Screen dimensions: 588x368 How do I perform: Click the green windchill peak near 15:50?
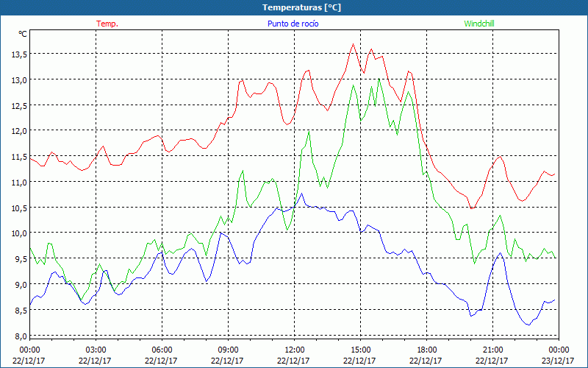coord(379,79)
